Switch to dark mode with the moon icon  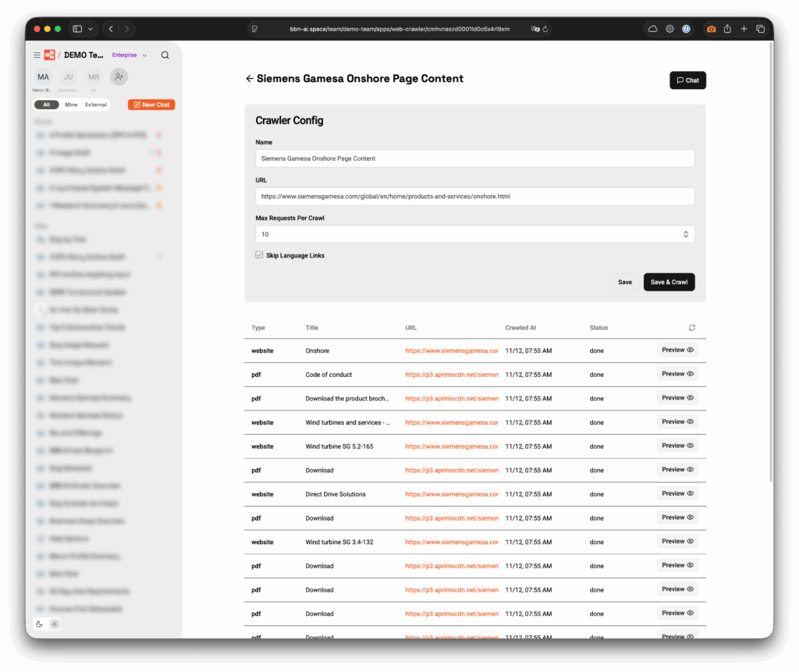[x=40, y=624]
